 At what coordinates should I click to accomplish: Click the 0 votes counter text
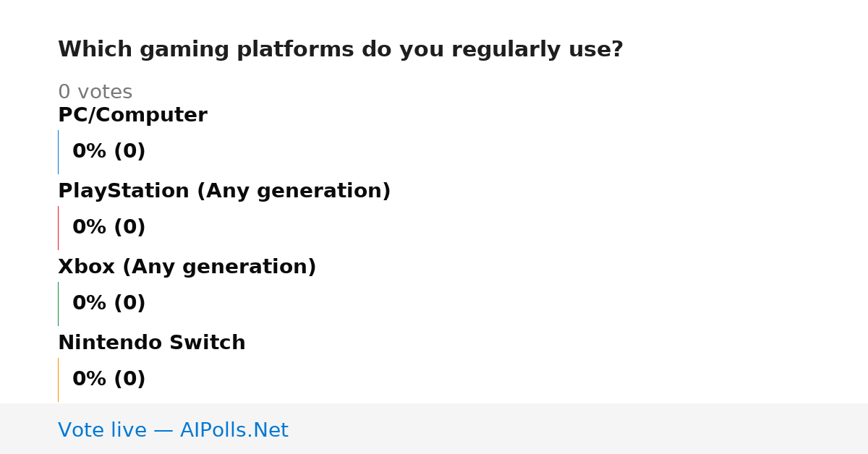click(95, 93)
